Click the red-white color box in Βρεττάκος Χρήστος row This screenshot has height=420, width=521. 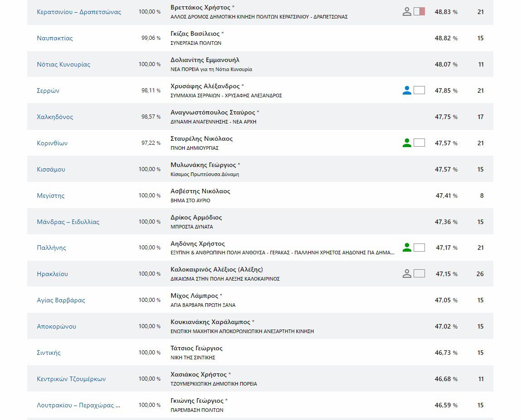point(420,12)
